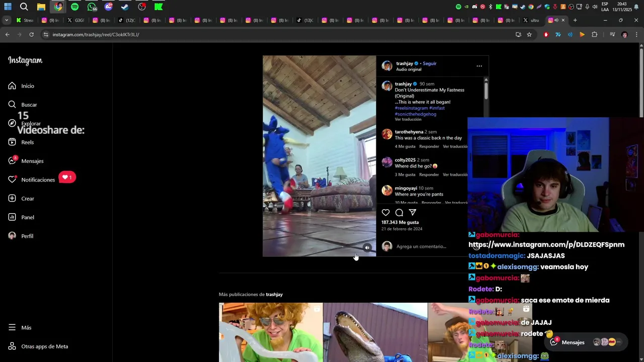Focus the Agrega un comentario field
644x362 pixels.
click(421, 246)
